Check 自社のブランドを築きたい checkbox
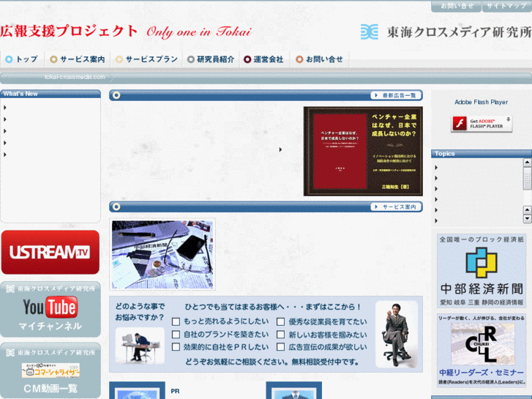532x399 pixels. click(176, 335)
